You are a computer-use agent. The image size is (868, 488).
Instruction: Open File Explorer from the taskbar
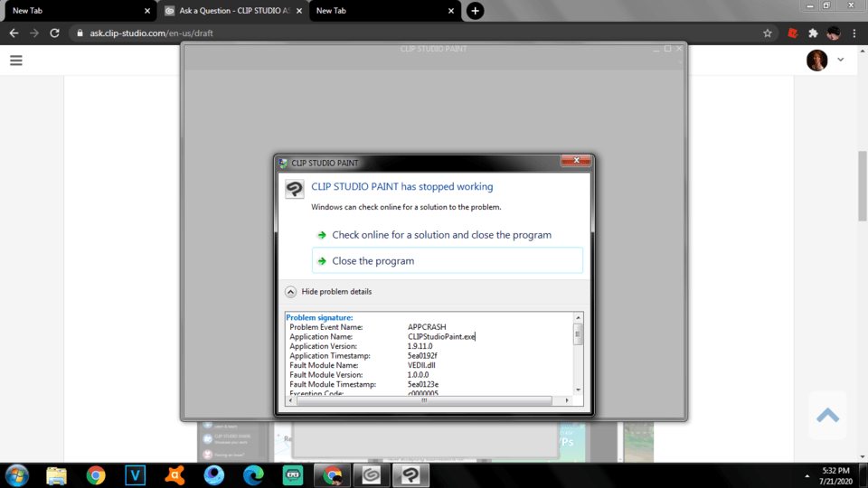pyautogui.click(x=56, y=475)
